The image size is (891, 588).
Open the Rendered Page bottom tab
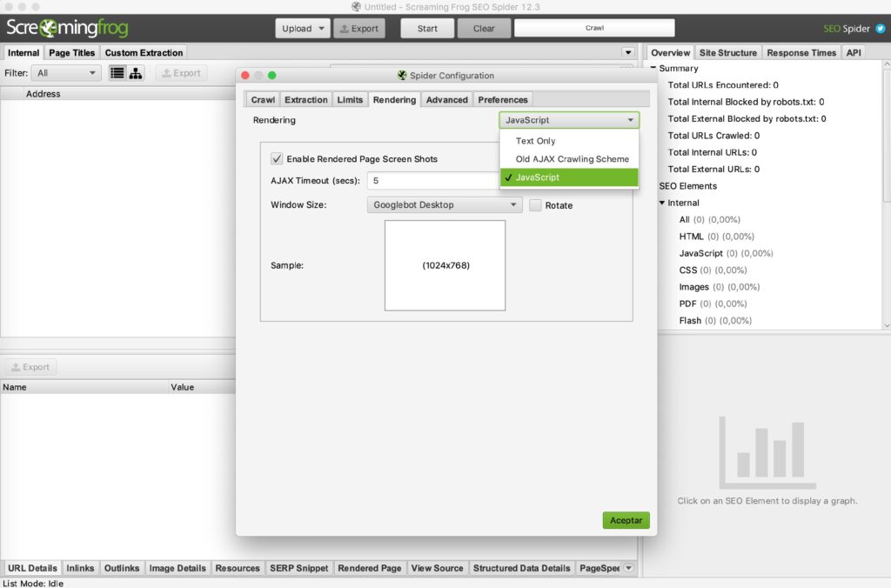(x=369, y=567)
